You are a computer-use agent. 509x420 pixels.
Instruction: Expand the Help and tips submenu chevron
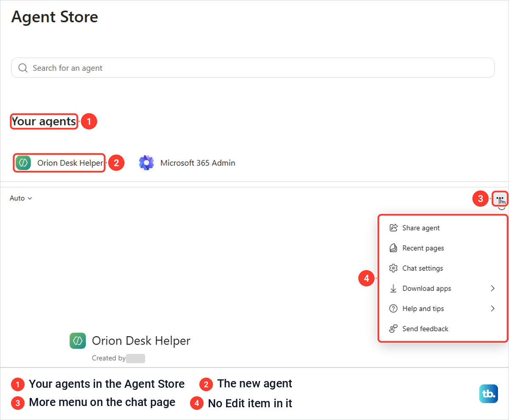pos(493,309)
